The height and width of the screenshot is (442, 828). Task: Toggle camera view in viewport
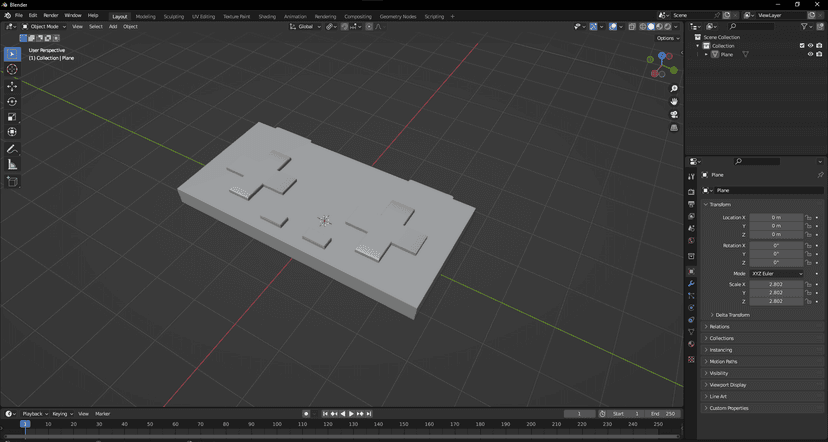[674, 114]
